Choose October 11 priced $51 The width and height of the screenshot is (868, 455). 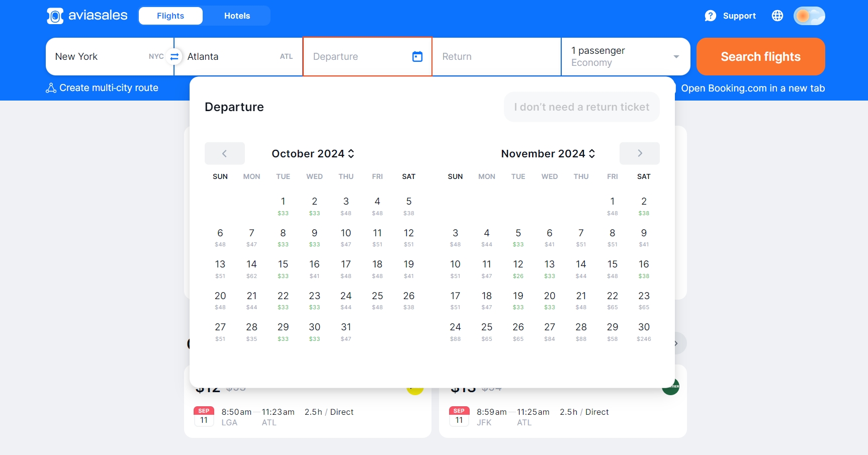378,238
